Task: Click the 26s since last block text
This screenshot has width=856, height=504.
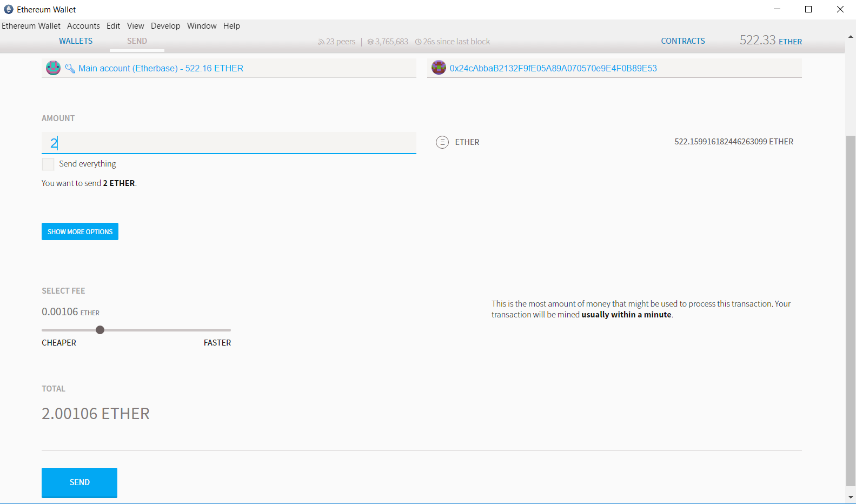Action: coord(456,42)
